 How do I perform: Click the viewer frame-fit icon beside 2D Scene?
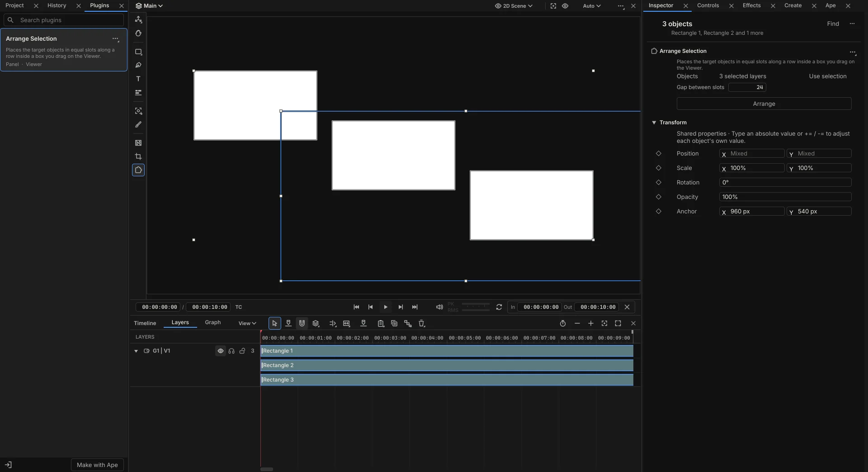click(x=553, y=6)
